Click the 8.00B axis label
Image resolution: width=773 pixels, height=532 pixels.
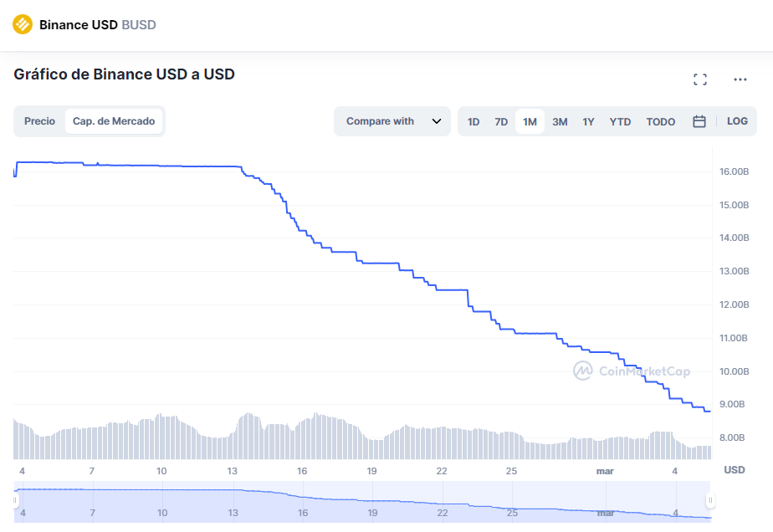[x=732, y=437]
